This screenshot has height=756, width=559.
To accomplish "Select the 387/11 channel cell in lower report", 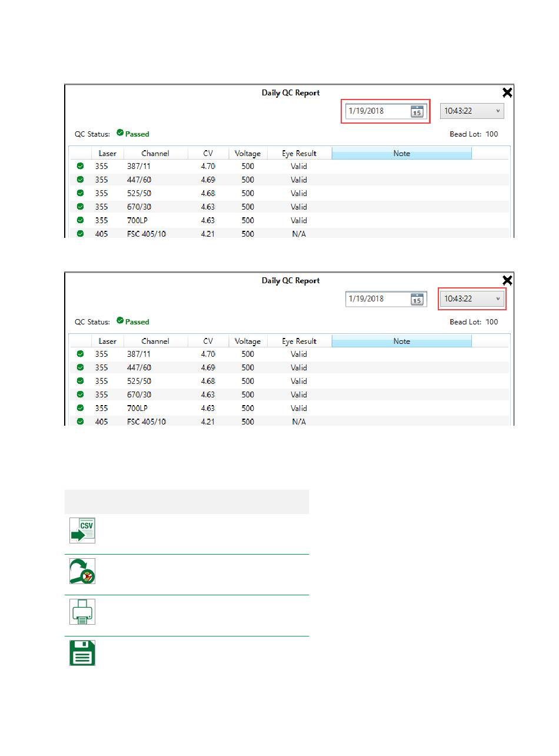I will [x=139, y=354].
